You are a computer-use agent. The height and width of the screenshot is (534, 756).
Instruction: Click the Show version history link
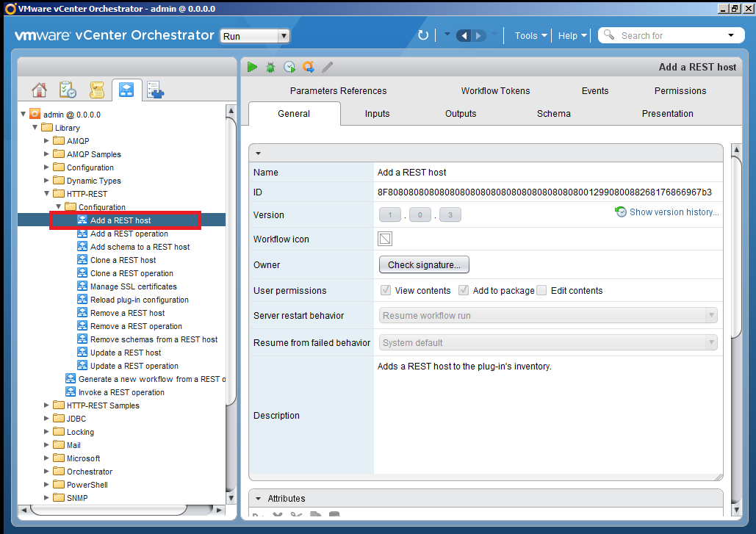pos(674,212)
